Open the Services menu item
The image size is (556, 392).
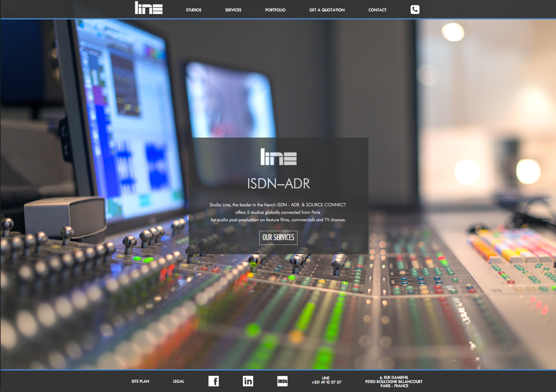click(x=233, y=10)
